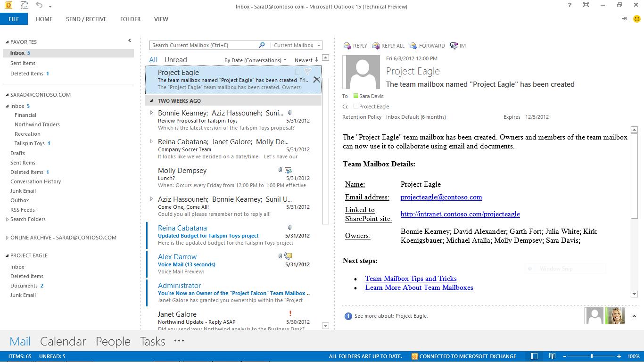
Task: Open more navigation options ellipsis
Action: (179, 340)
